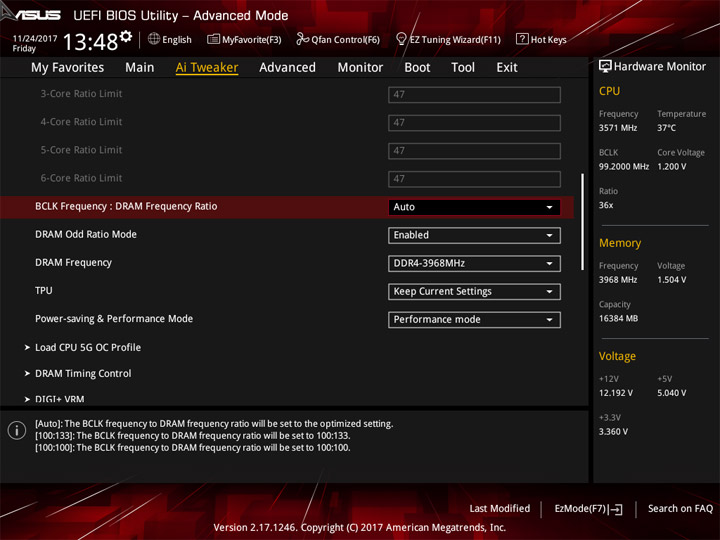Click the memory voltage 1.504 V value
Image resolution: width=720 pixels, height=540 pixels.
tap(671, 280)
